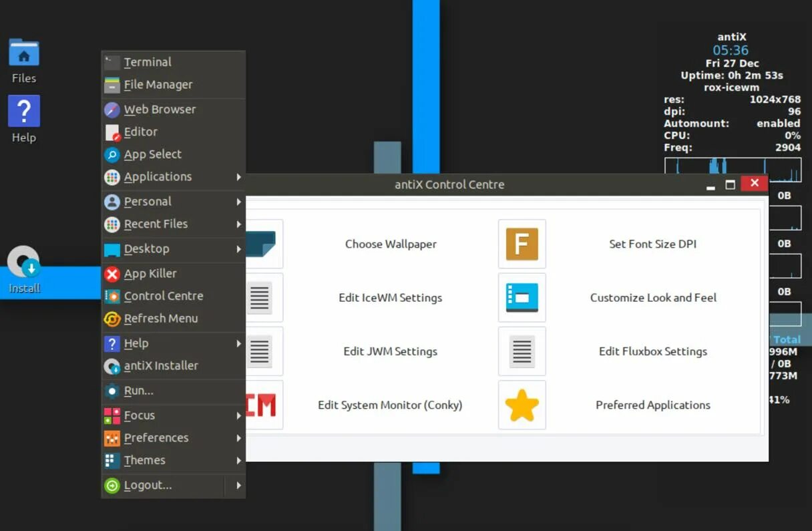812x531 pixels.
Task: Expand the Help submenu arrow
Action: coord(238,343)
